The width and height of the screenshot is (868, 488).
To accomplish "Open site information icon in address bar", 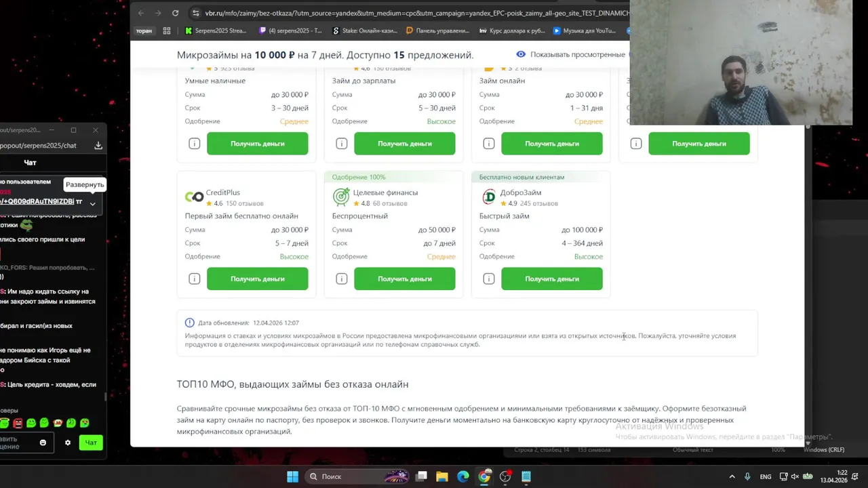I will tap(196, 13).
